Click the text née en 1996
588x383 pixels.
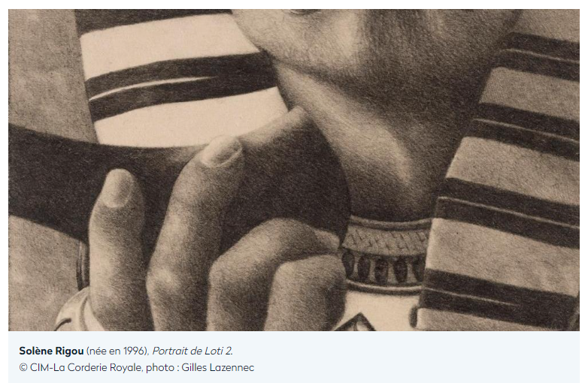click(x=117, y=351)
